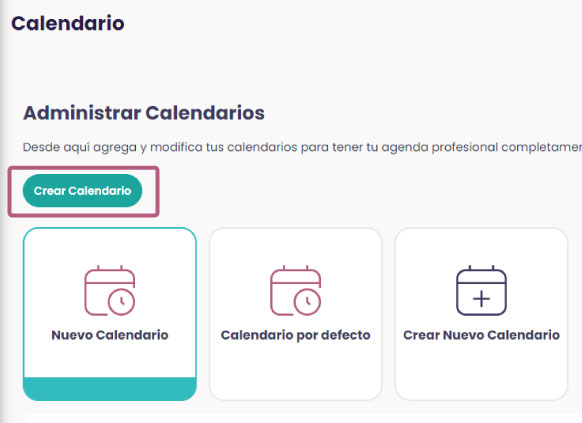582x423 pixels.
Task: Click the description text starting with Desde aquí
Action: pyautogui.click(x=302, y=147)
